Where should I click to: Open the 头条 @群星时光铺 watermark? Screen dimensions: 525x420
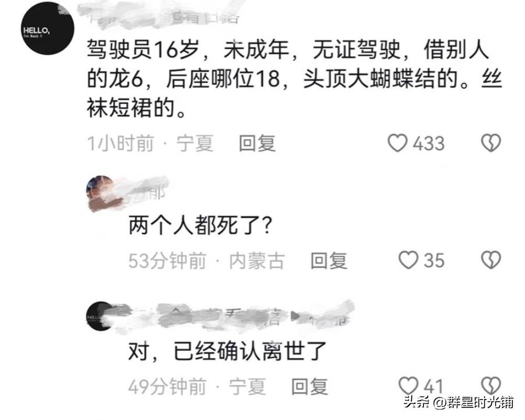(x=458, y=402)
